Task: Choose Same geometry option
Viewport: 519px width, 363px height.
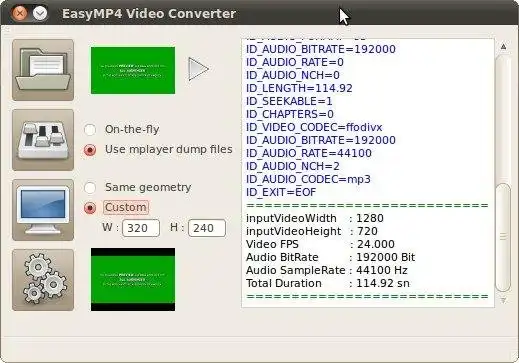Action: [138, 187]
